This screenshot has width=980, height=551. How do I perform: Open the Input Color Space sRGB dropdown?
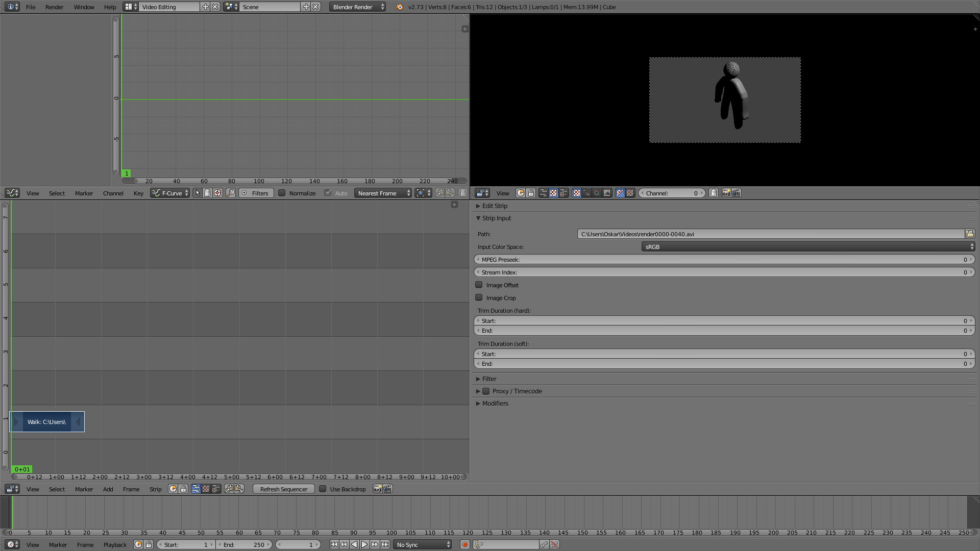pyautogui.click(x=807, y=246)
